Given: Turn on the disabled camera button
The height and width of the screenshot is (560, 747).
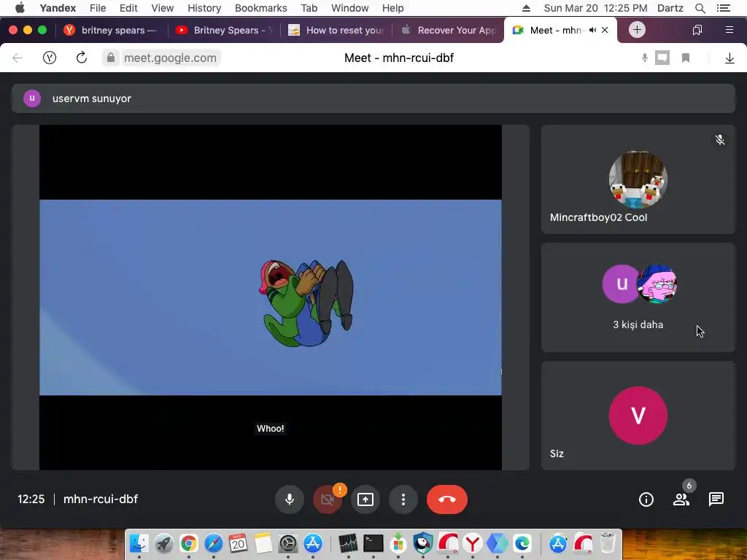Looking at the screenshot, I should [328, 499].
